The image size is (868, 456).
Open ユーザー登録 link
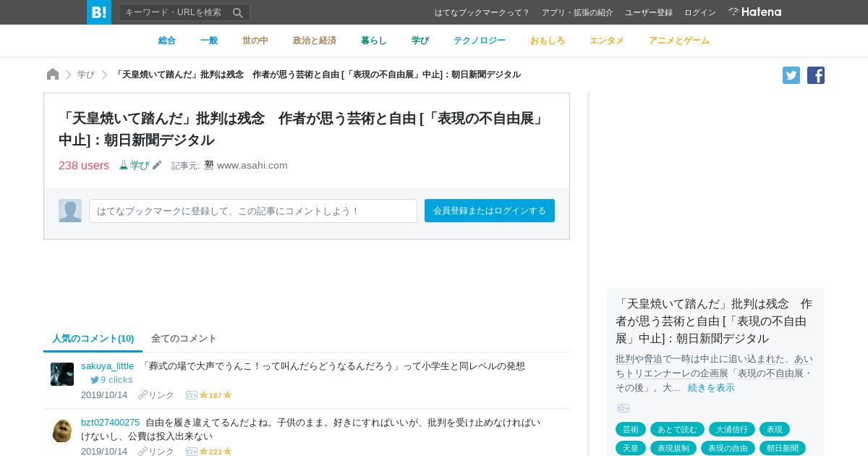click(x=649, y=12)
